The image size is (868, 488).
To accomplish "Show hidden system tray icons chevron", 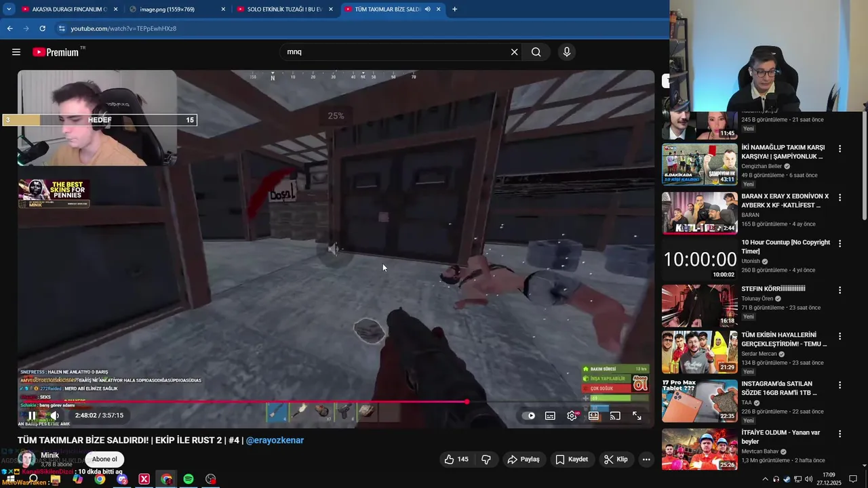I will coord(765,479).
